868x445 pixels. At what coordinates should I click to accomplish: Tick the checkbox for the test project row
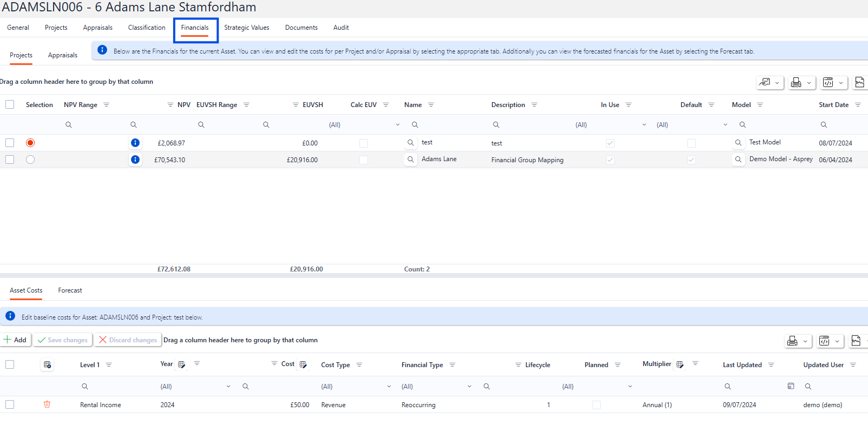[x=10, y=143]
